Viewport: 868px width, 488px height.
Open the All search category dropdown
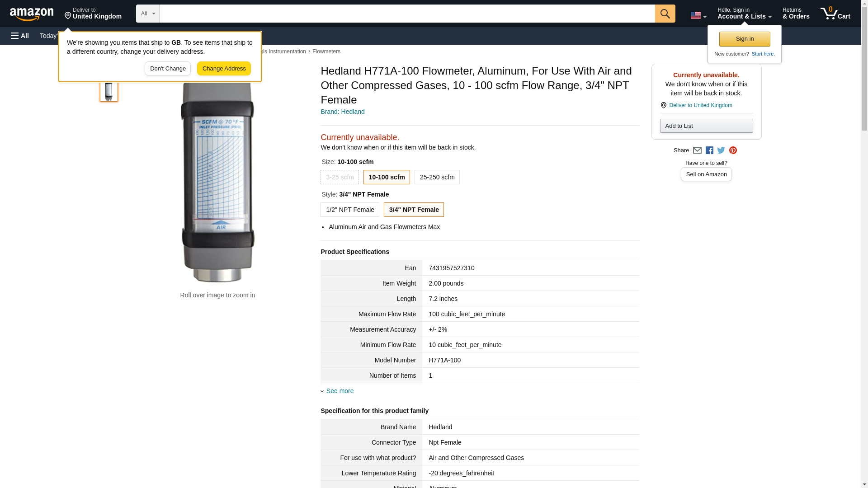point(147,14)
